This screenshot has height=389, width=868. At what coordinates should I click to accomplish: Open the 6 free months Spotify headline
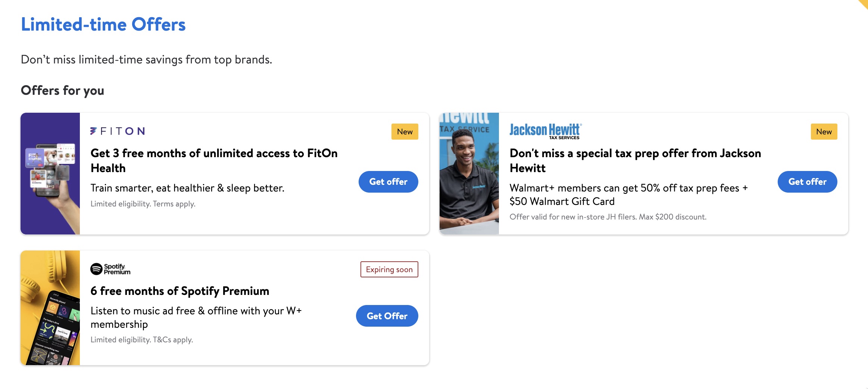pyautogui.click(x=179, y=291)
